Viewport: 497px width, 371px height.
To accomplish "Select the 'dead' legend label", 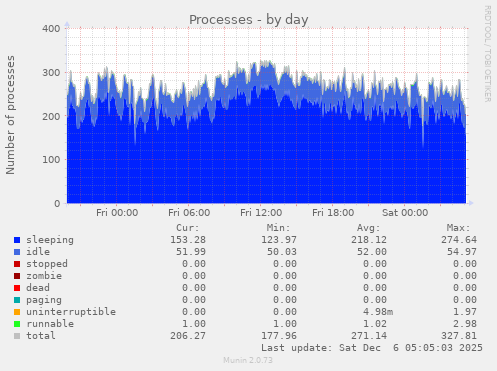I will 38,288.
